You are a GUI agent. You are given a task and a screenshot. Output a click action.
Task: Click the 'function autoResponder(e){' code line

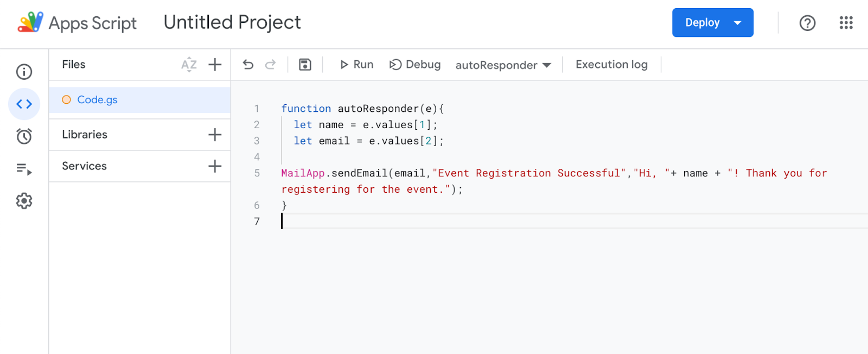click(362, 109)
